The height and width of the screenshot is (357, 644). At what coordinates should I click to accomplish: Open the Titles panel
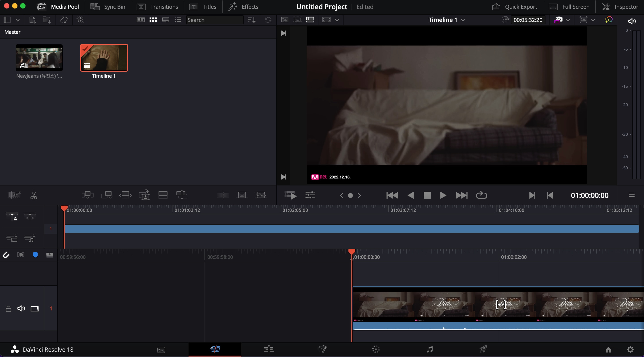point(203,7)
